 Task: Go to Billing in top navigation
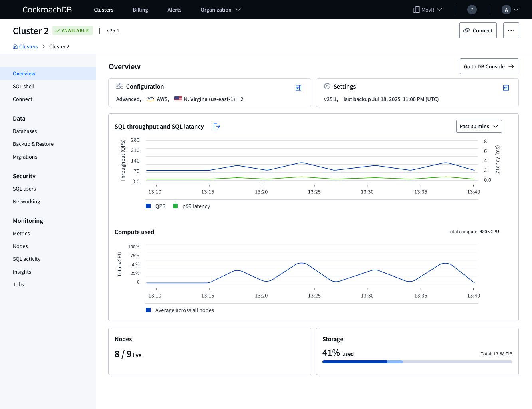(141, 10)
